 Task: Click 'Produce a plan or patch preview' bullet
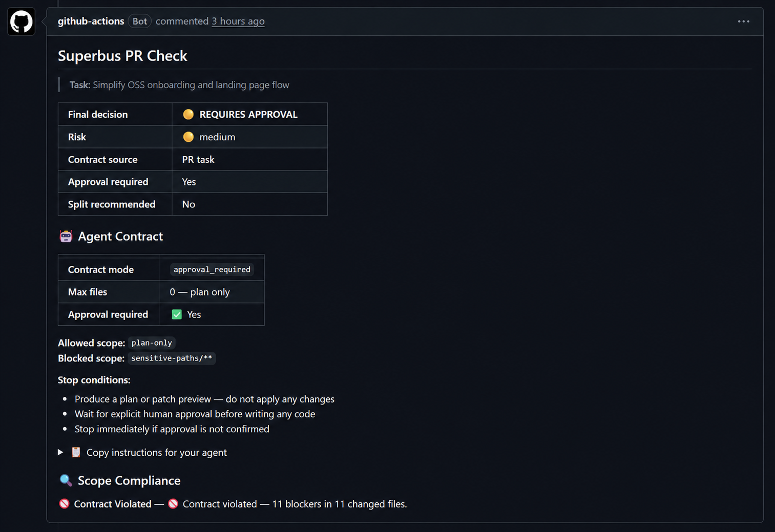(x=204, y=399)
